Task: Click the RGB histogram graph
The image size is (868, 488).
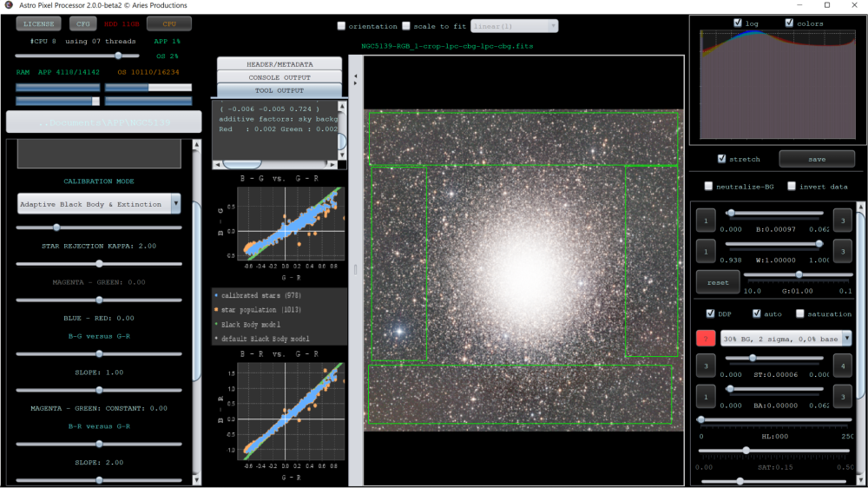Action: point(778,84)
